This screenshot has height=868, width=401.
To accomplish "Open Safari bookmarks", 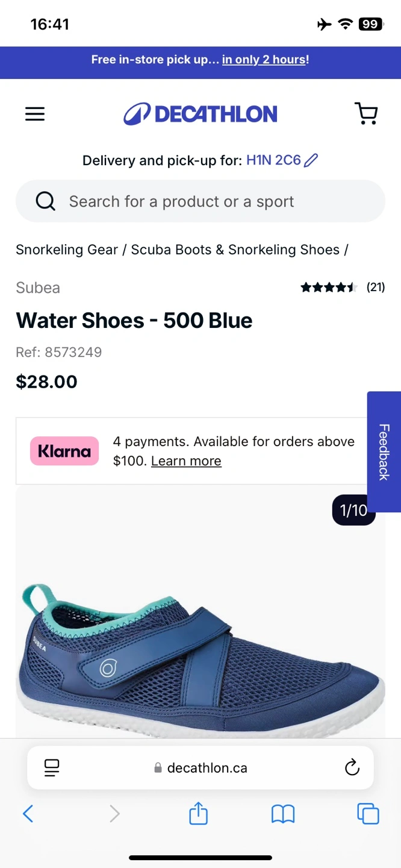I will 282,814.
